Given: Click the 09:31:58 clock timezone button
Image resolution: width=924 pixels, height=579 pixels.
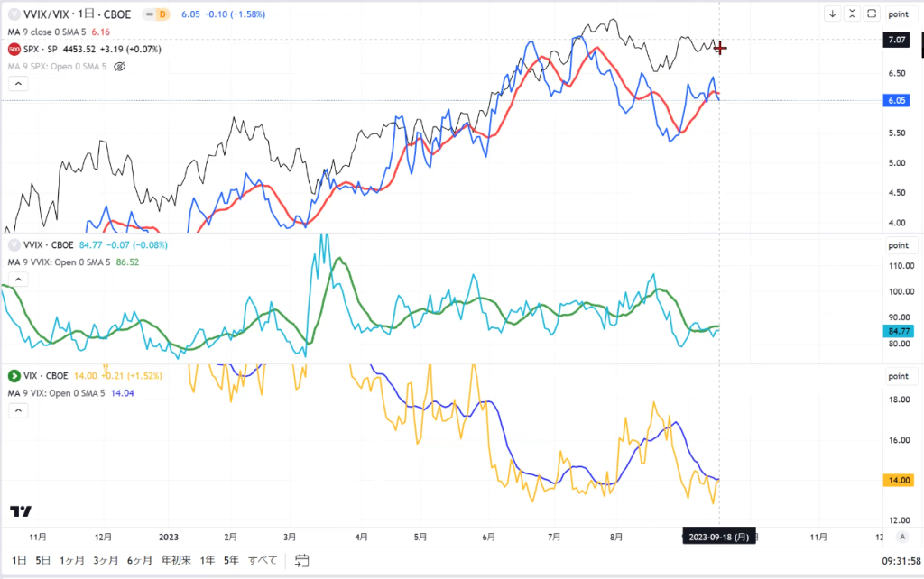Looking at the screenshot, I should click(901, 561).
